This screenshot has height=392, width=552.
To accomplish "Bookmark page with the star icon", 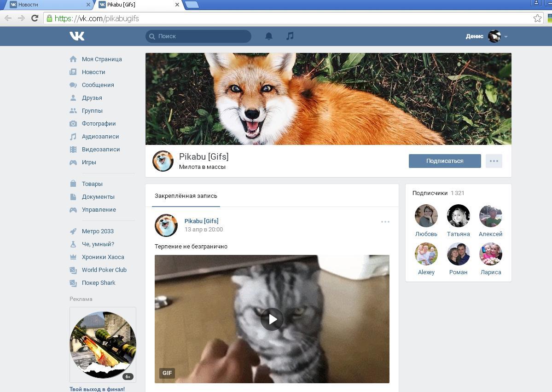I will (x=537, y=18).
